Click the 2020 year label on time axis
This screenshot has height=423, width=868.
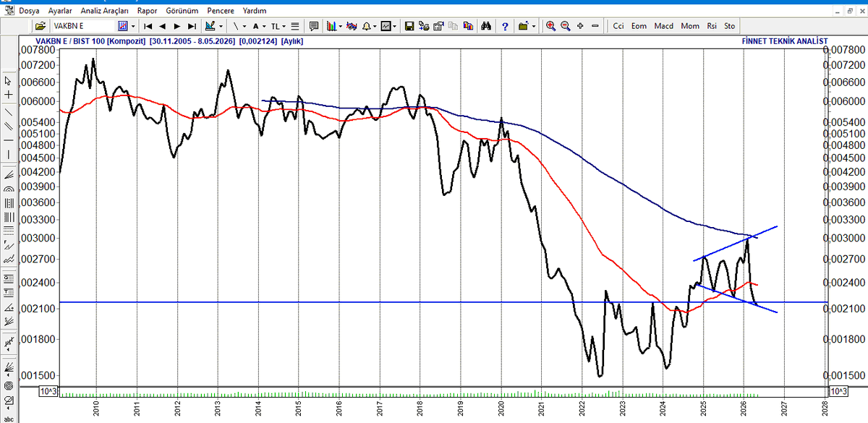tap(501, 409)
